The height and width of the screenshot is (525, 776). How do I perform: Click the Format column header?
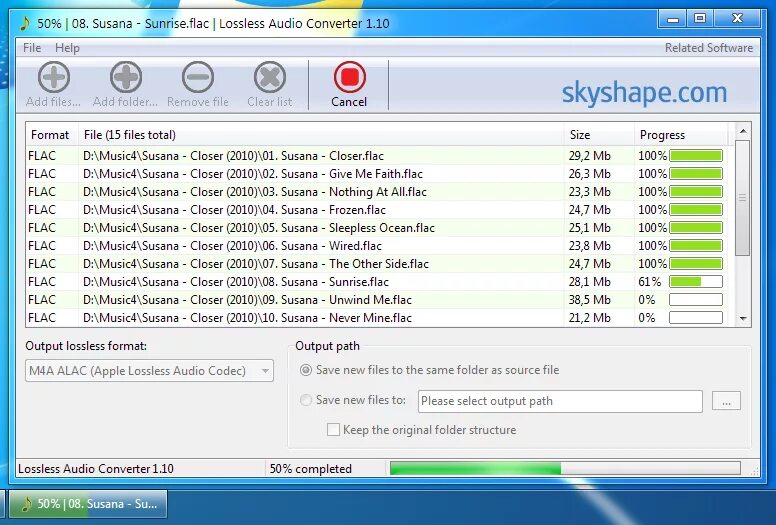pos(51,135)
